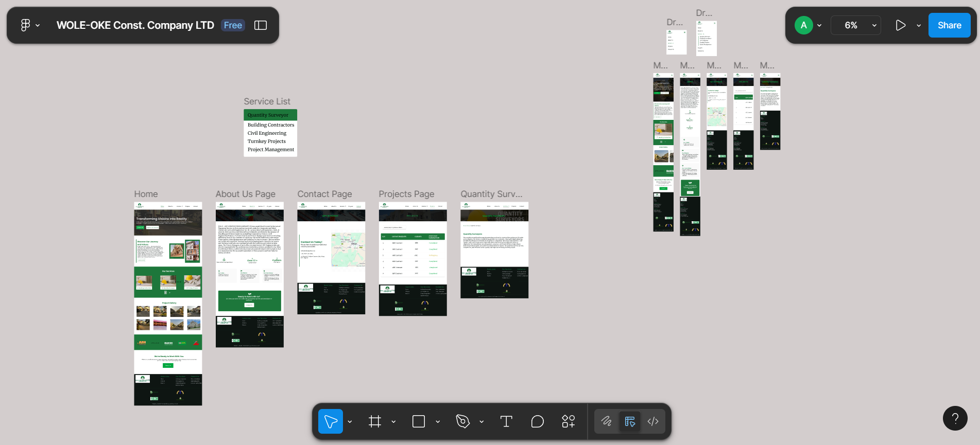
Task: Open the Actions components tool
Action: click(568, 421)
